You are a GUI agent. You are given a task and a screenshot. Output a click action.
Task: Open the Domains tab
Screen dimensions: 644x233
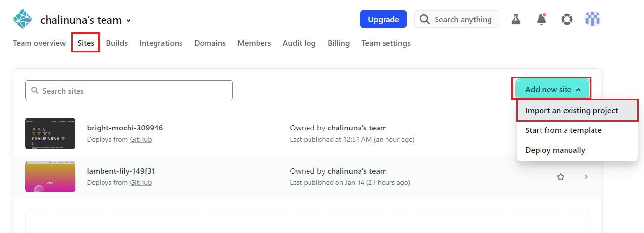(210, 43)
